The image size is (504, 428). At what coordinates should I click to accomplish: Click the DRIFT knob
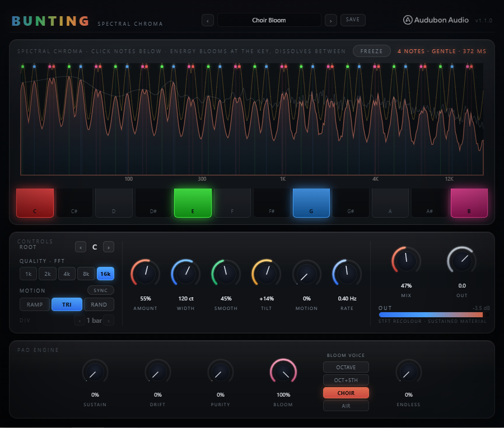pos(158,372)
